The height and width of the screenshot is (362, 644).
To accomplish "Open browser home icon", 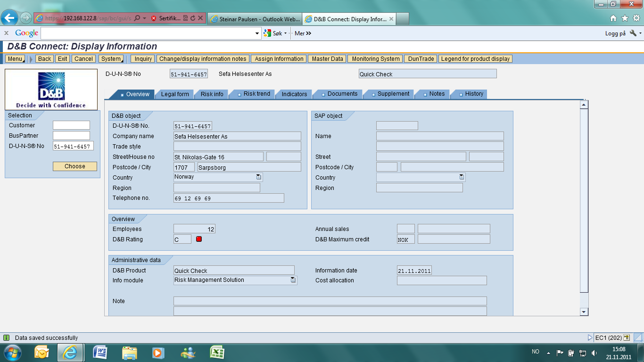I will 613,18.
